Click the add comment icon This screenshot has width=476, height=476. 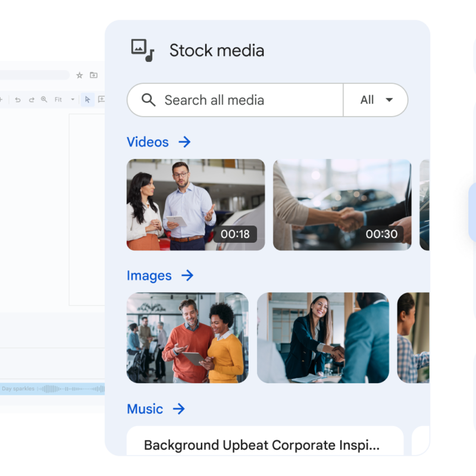point(101,99)
